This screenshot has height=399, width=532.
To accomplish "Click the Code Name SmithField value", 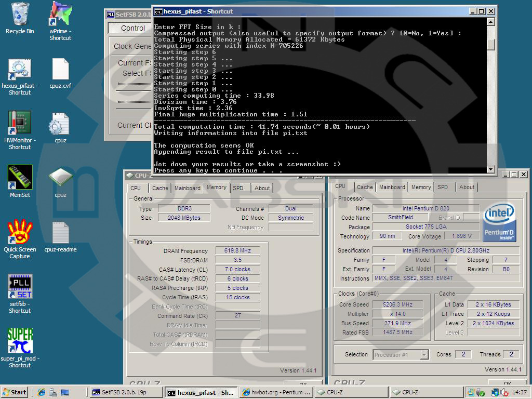I will (x=401, y=218).
